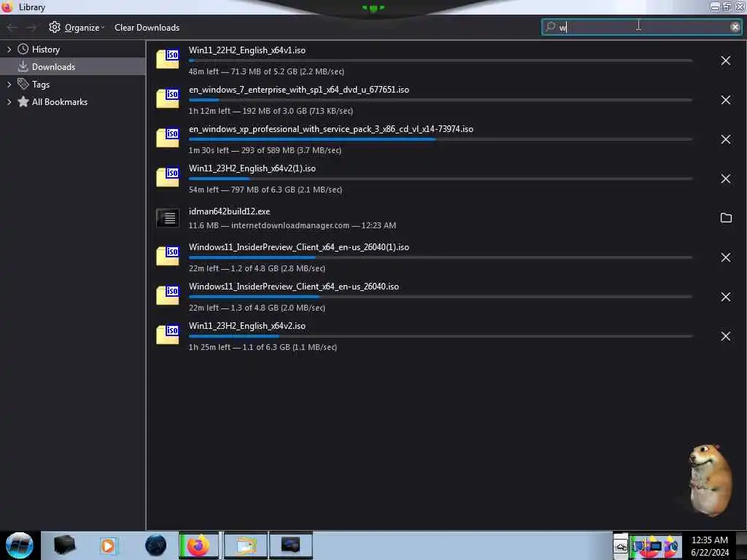This screenshot has width=747, height=560.
Task: Select the Win11_23H2_English_x64v2.iso file name
Action: pos(247,326)
